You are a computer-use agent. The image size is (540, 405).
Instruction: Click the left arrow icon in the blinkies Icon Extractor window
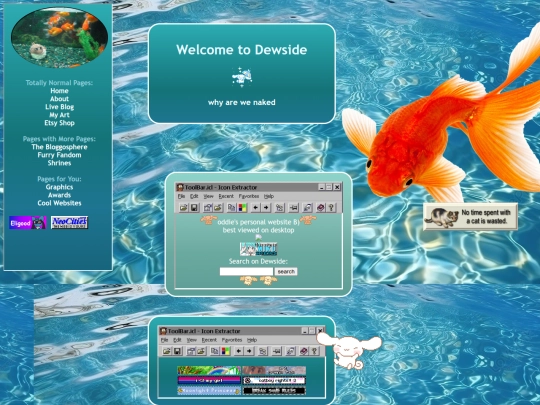click(238, 351)
